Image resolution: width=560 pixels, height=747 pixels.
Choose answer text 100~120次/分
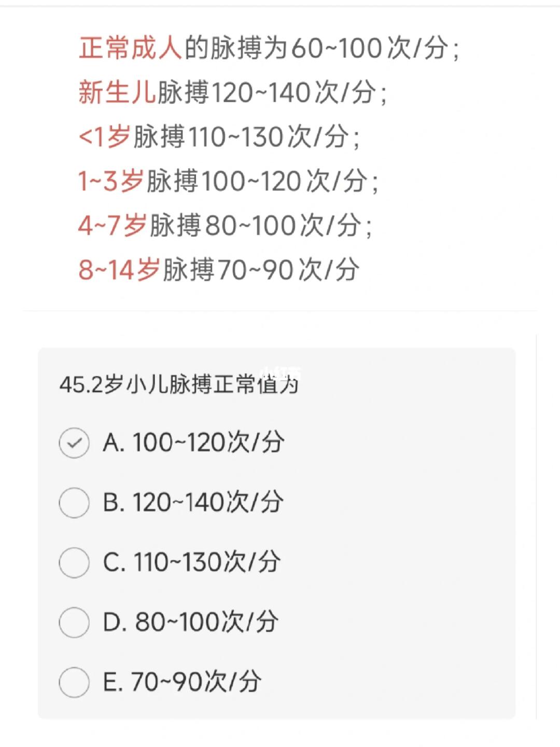(x=208, y=442)
